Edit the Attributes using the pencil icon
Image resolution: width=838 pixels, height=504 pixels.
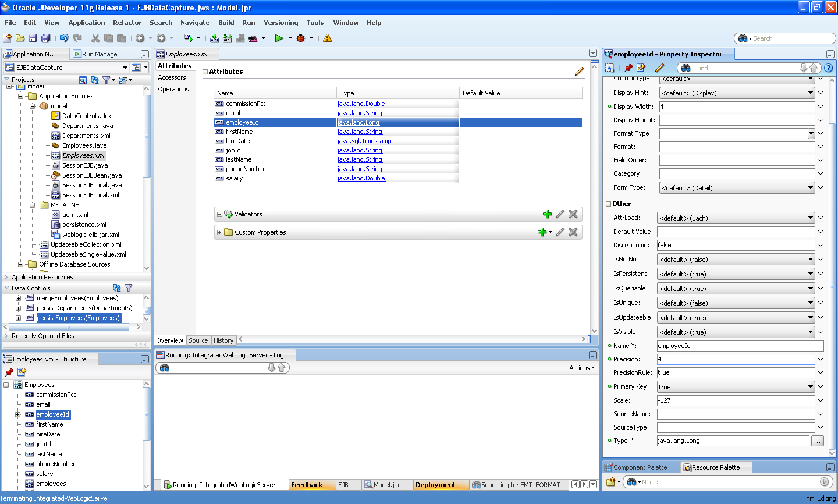pos(579,71)
